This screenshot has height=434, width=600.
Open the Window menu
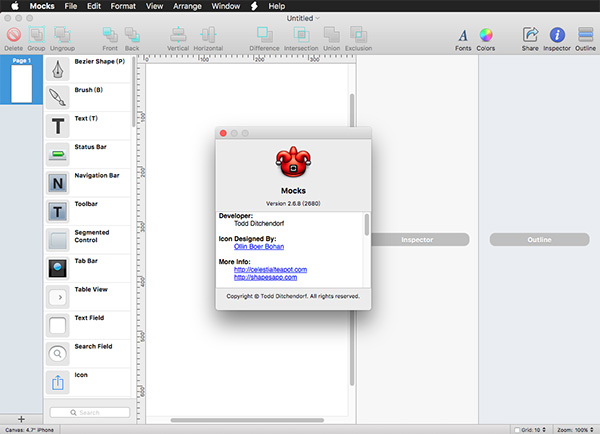click(226, 6)
